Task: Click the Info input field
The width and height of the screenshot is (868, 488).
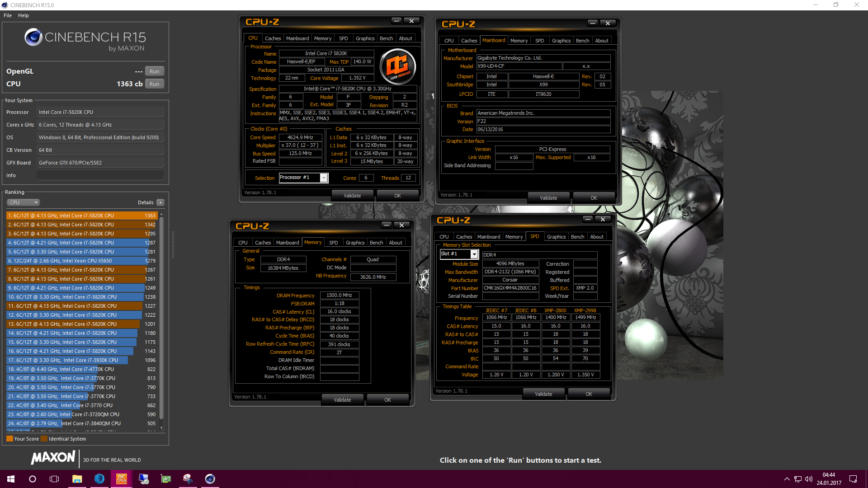Action: (100, 175)
